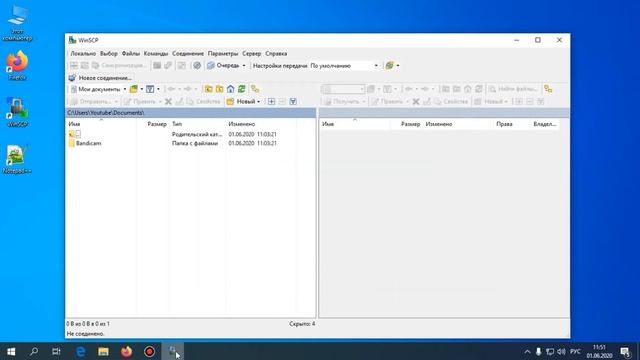The height and width of the screenshot is (360, 640).
Task: Expand arrow next to local open directory icon
Action: click(142, 89)
